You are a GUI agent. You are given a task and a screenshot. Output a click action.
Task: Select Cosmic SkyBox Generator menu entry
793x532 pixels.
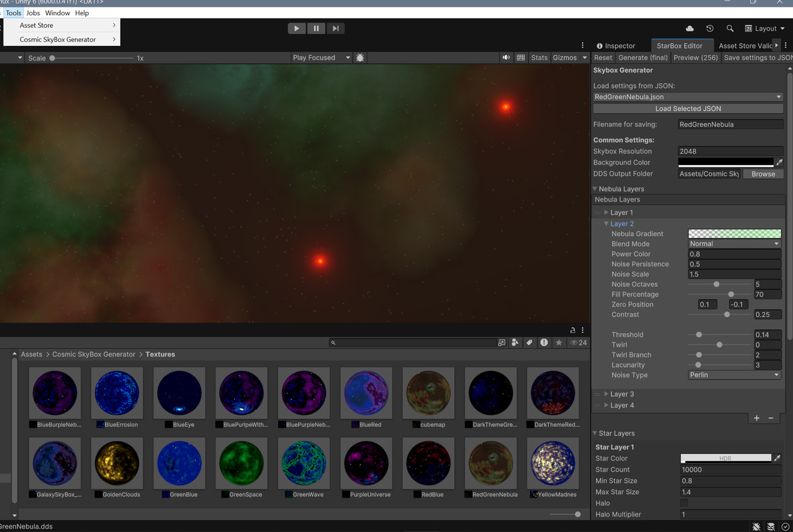point(62,39)
